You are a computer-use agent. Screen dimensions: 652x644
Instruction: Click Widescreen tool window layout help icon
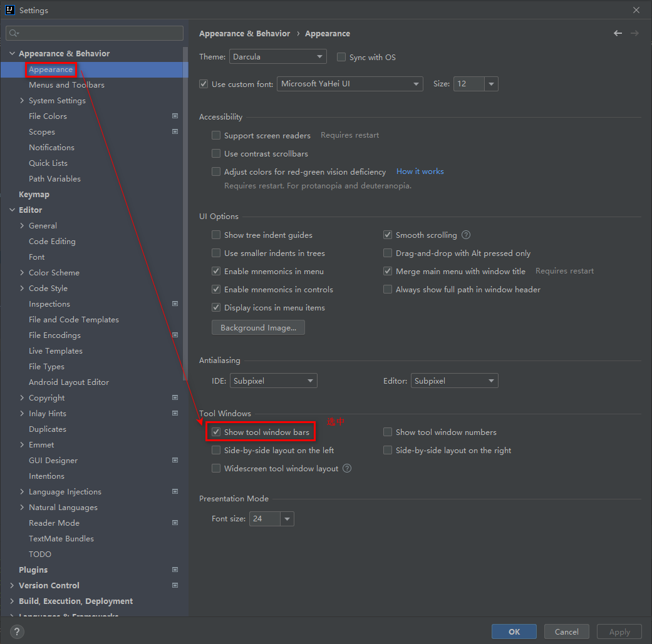pyautogui.click(x=347, y=468)
